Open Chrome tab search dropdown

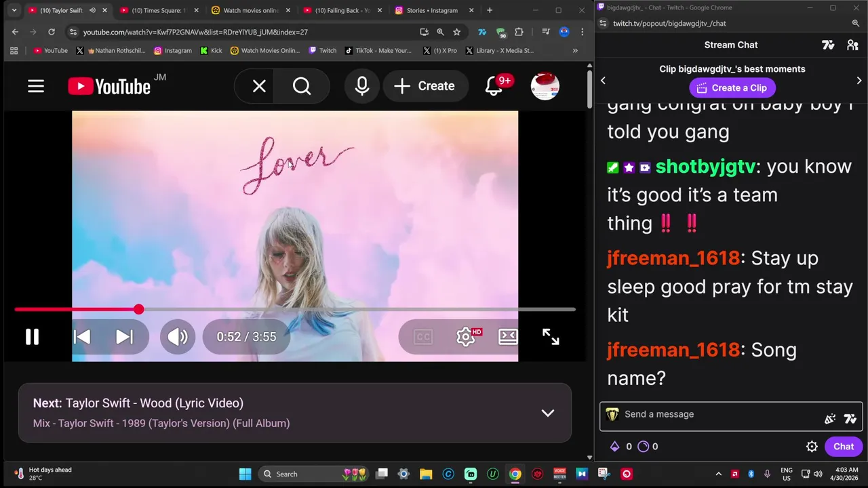(14, 10)
